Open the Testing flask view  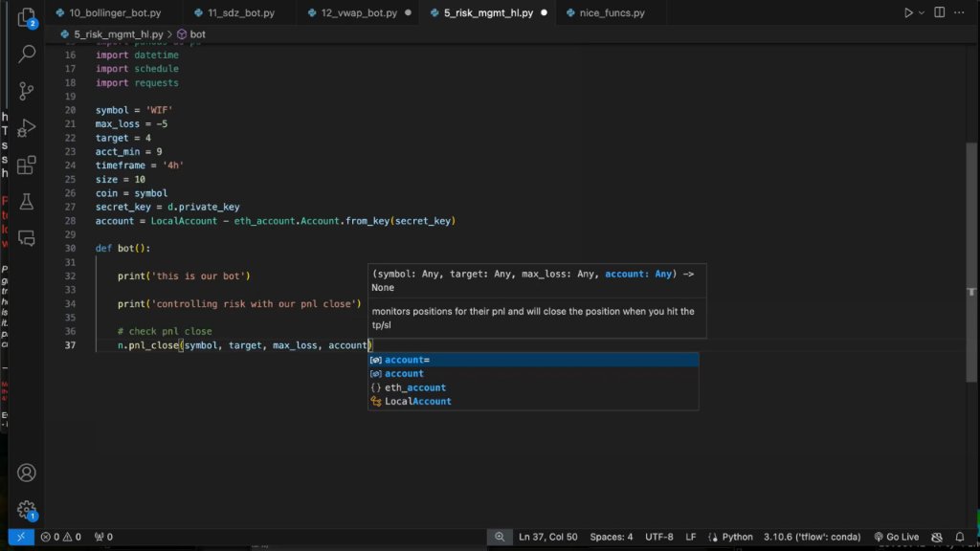click(26, 201)
